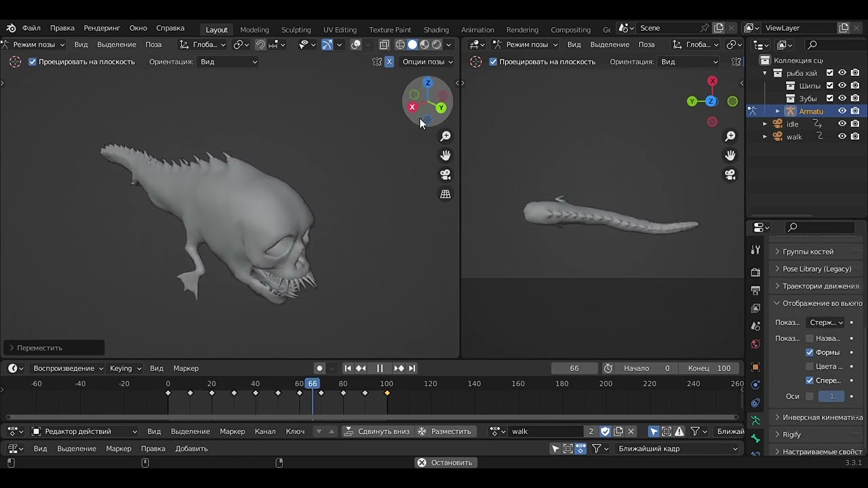Toggle auto keying record button
This screenshot has height=488, width=868.
click(319, 368)
